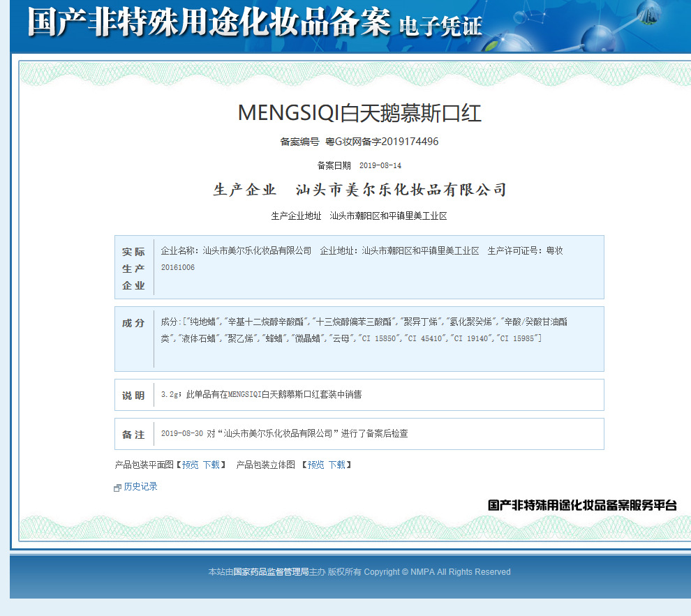Click the 国家药品监督管理局 footer link
691x616 pixels.
pos(271,572)
